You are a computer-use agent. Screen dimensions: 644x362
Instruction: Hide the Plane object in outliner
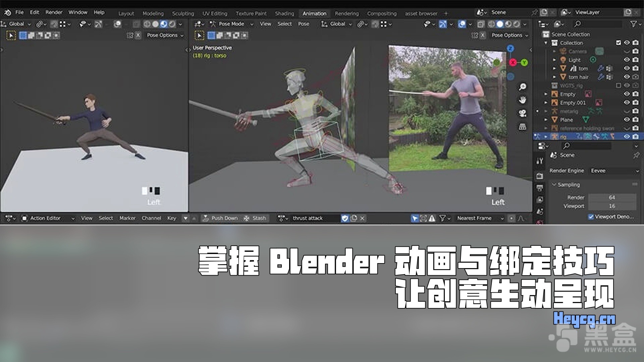tap(627, 120)
